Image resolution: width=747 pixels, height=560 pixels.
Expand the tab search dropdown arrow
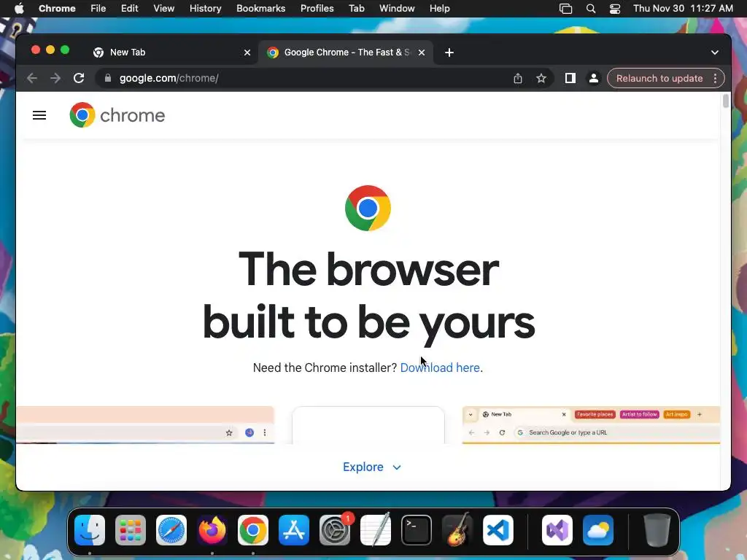click(x=715, y=52)
